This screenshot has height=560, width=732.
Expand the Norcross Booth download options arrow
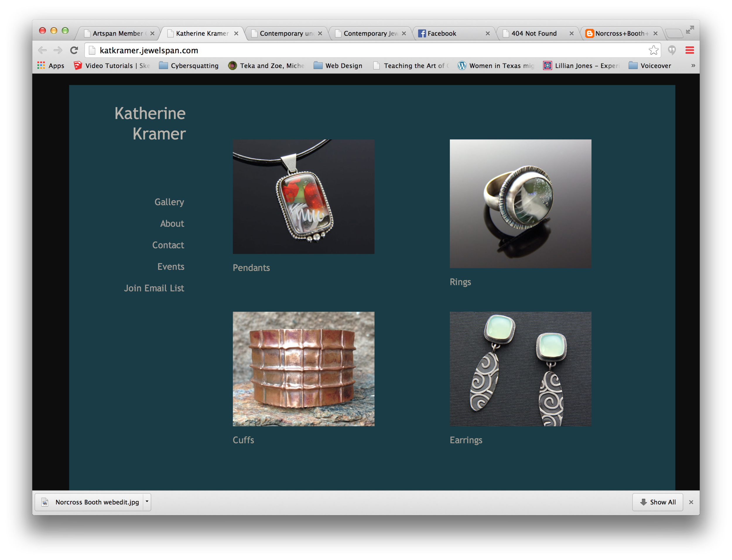click(147, 502)
